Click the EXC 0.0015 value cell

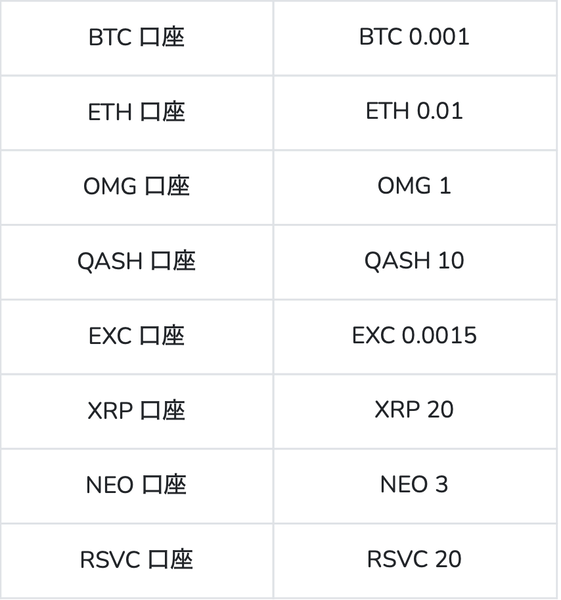(415, 337)
